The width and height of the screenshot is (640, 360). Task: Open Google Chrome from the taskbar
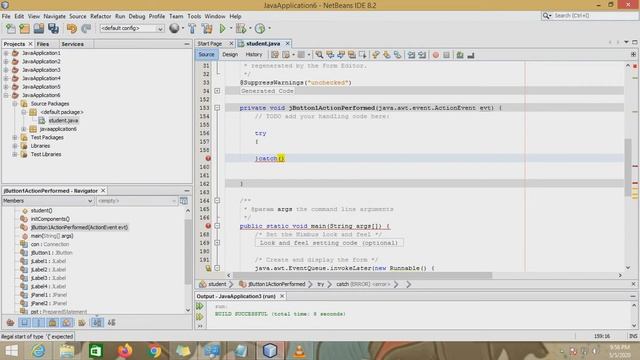pos(154,351)
